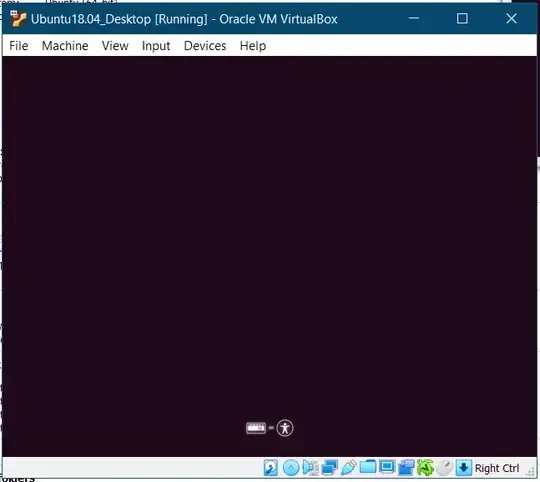Image resolution: width=540 pixels, height=482 pixels.
Task: Click the USB devices status icon
Action: (349, 468)
